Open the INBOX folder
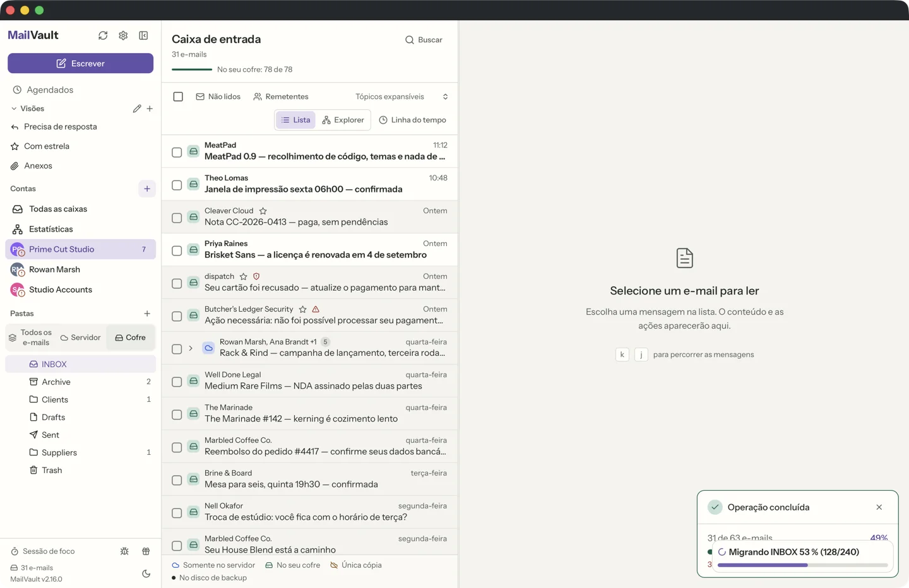This screenshot has height=588, width=909. (80, 364)
